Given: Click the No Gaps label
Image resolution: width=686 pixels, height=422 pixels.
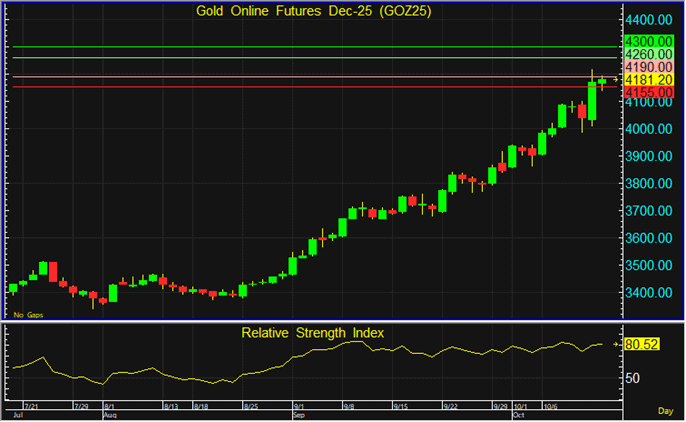Looking at the screenshot, I should pyautogui.click(x=27, y=315).
